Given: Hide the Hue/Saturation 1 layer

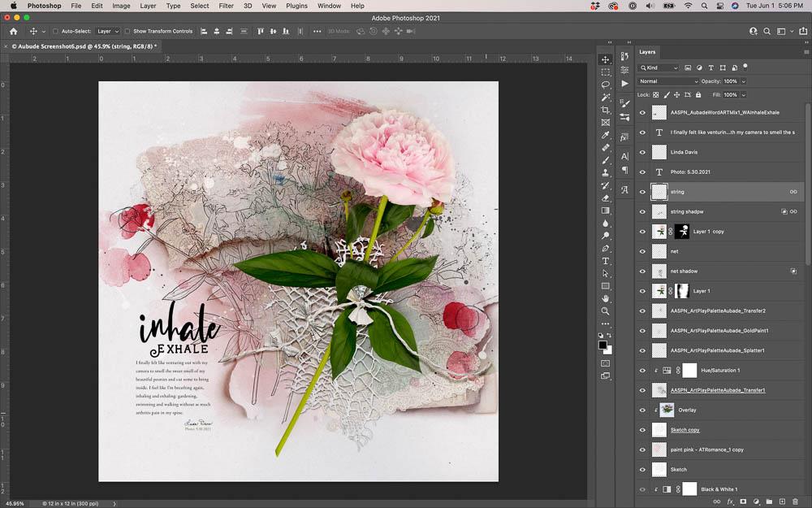Looking at the screenshot, I should [x=642, y=371].
